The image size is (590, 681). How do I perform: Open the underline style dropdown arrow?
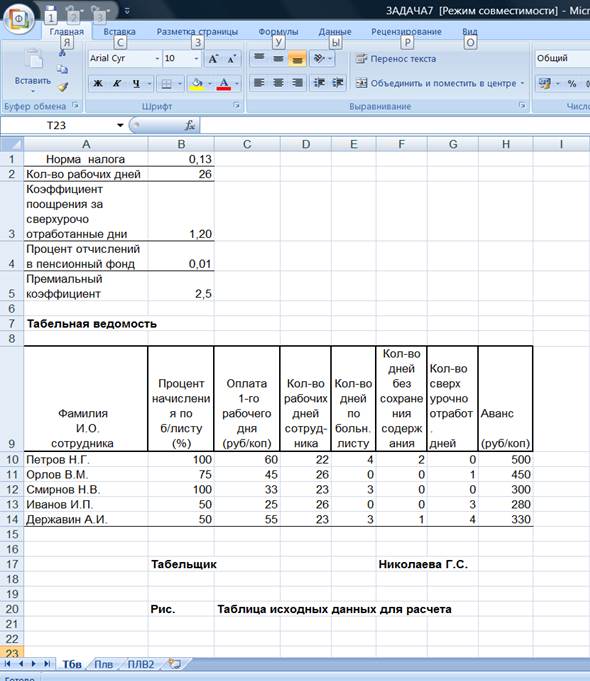pyautogui.click(x=149, y=83)
